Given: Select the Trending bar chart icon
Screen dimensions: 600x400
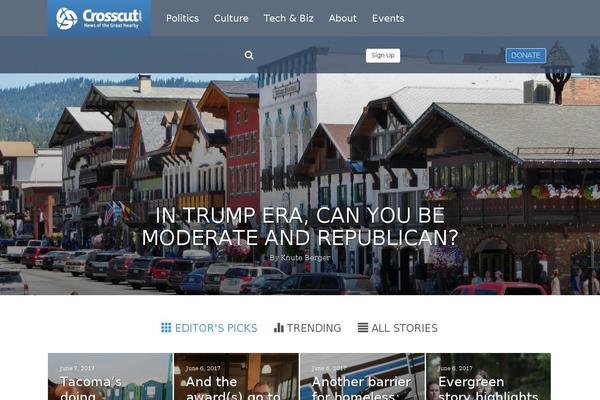Looking at the screenshot, I should (279, 328).
